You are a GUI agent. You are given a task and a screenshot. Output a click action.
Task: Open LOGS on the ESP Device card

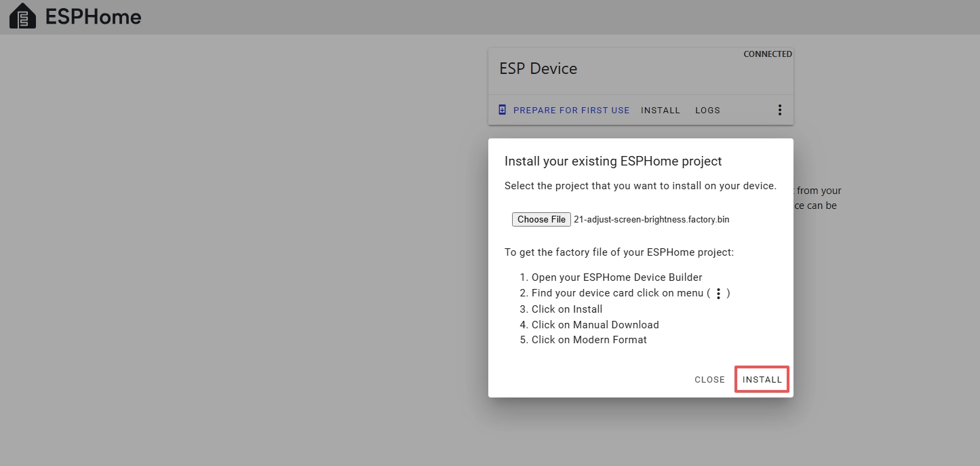(707, 110)
